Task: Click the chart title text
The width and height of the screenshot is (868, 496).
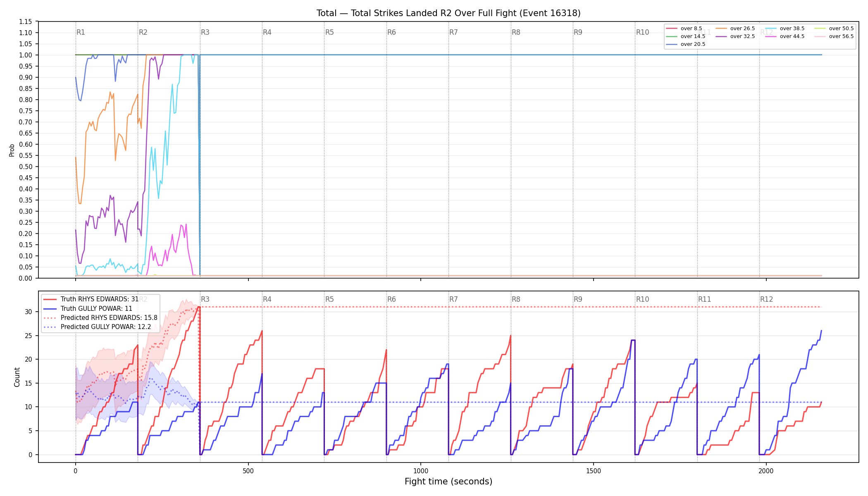Action: [x=448, y=13]
